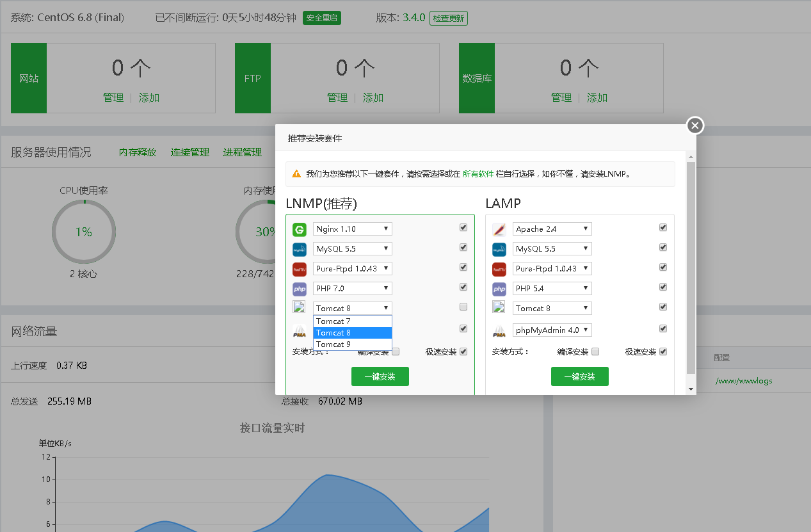Open the /www/wwwlogs path link
Image resolution: width=811 pixels, height=532 pixels.
click(744, 381)
